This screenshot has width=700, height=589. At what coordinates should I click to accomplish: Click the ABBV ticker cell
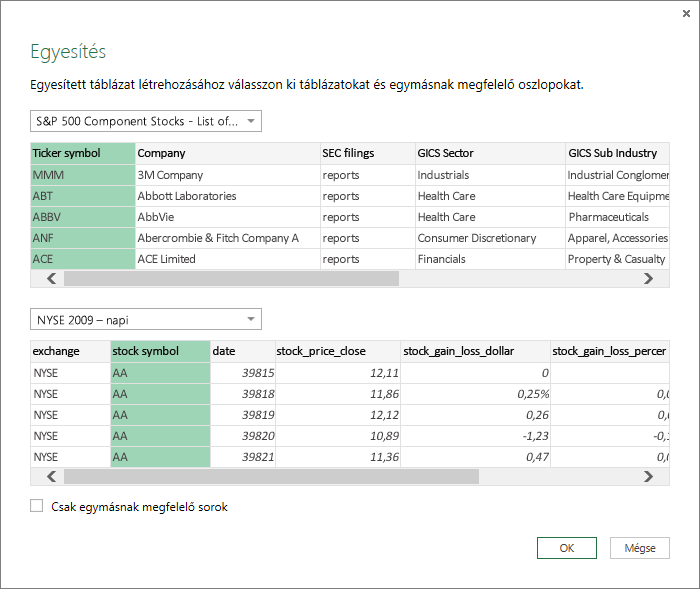point(83,217)
